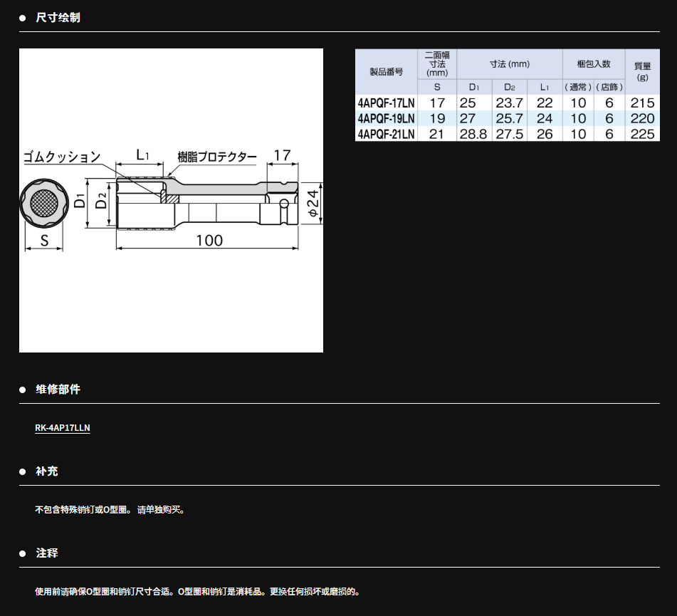This screenshot has height=616, width=677.
Task: Open the RK-4AP17LLN repair part link
Action: pyautogui.click(x=63, y=428)
